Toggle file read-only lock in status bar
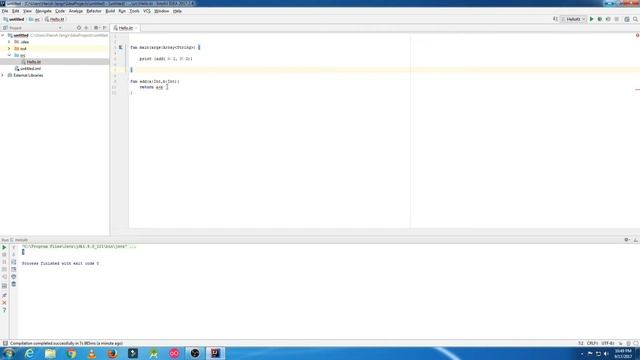 (x=620, y=344)
